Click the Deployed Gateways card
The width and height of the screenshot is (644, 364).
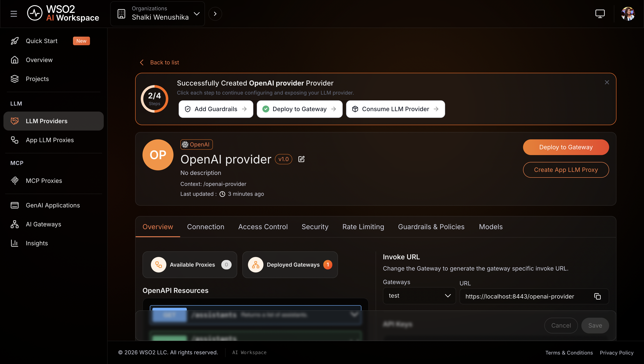(290, 265)
